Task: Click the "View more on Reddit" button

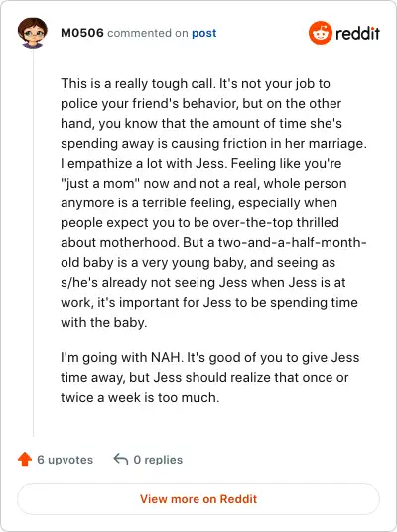Action: click(198, 499)
